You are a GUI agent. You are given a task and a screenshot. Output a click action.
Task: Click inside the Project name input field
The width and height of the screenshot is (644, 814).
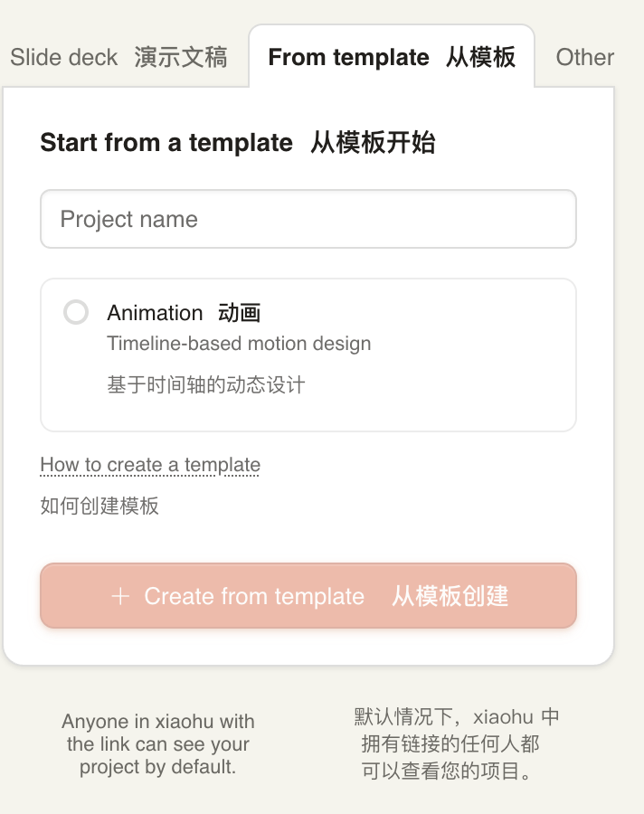308,219
